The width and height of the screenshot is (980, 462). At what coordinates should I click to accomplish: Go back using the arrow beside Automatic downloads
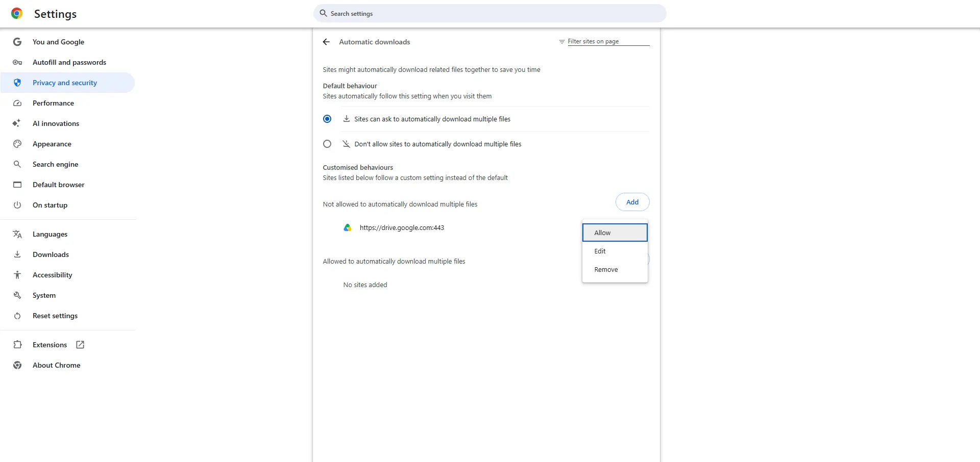coord(326,42)
